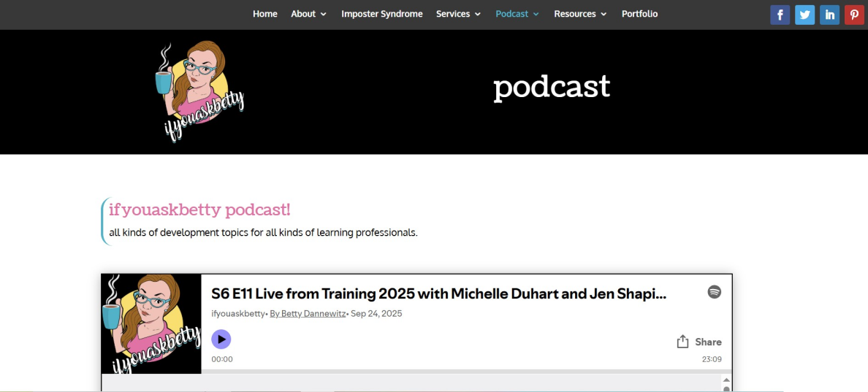This screenshot has height=392, width=868.
Task: Open the Twitter social icon
Action: point(804,15)
